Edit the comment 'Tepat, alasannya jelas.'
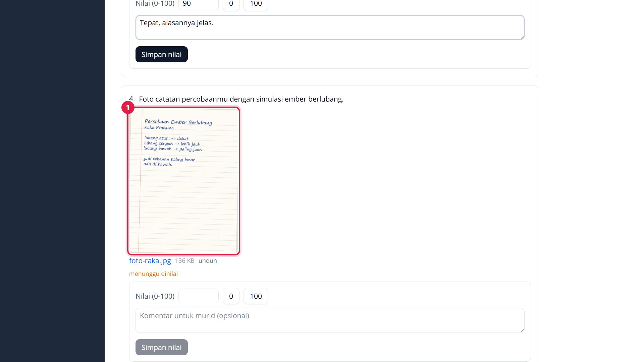The width and height of the screenshot is (644, 362). [x=330, y=27]
